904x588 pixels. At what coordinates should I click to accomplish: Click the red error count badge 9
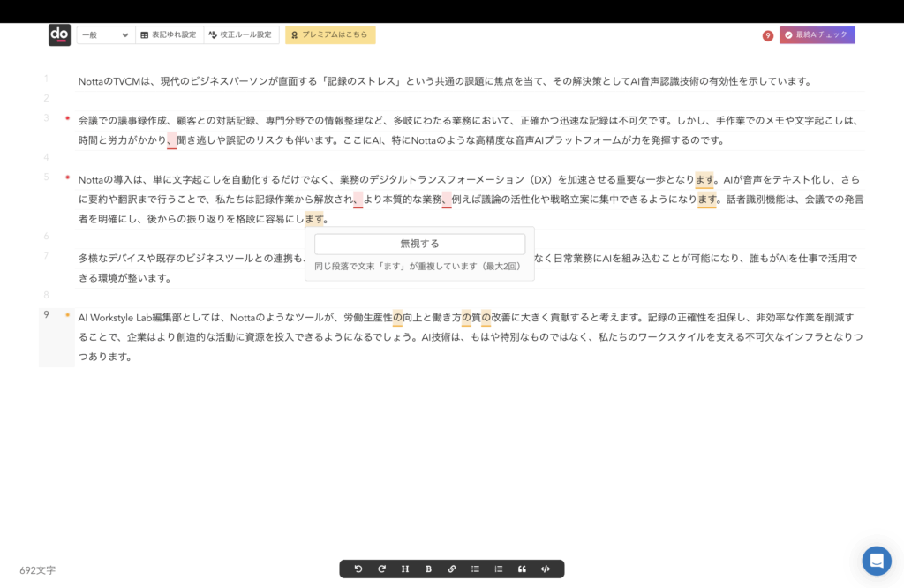tap(768, 36)
